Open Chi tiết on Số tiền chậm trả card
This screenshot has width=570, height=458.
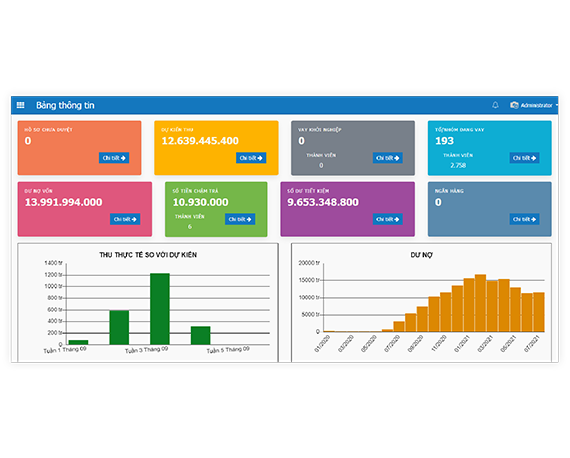[x=240, y=219]
